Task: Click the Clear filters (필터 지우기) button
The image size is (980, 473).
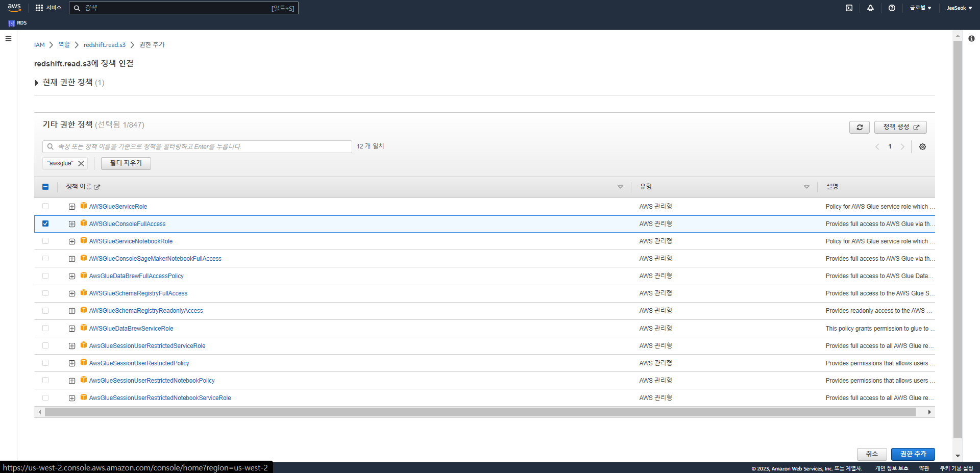Action: point(126,163)
